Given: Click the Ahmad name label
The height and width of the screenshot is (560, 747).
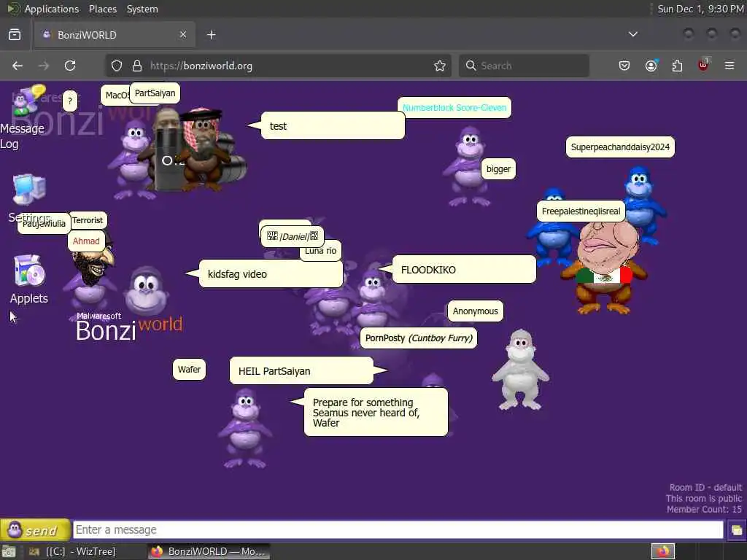Looking at the screenshot, I should click(86, 241).
